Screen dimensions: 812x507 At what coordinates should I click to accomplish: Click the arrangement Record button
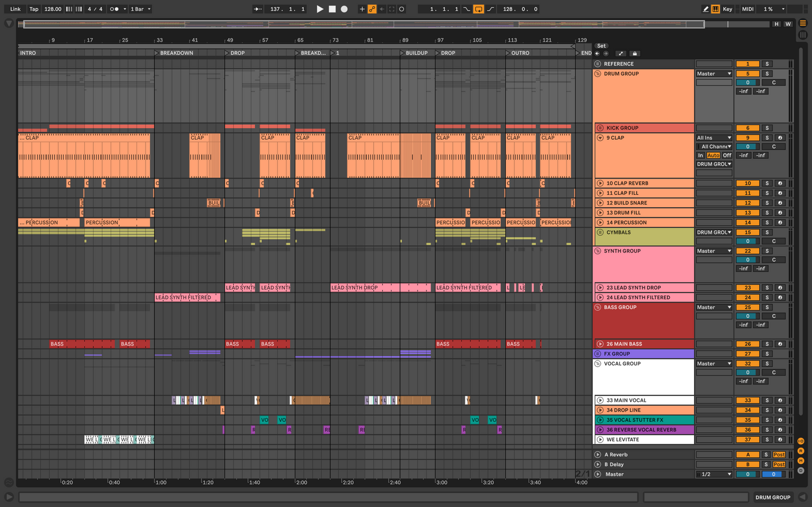(x=344, y=9)
